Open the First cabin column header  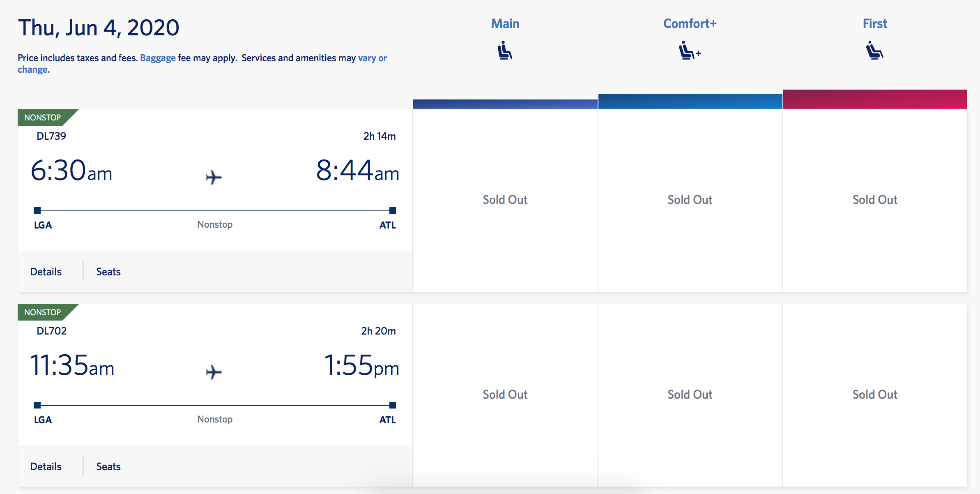point(875,24)
